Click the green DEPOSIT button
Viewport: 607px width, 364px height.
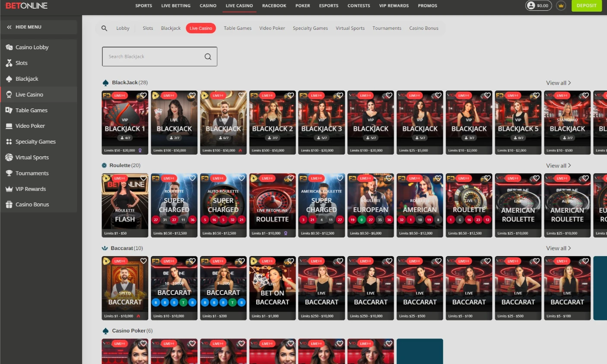(x=586, y=6)
